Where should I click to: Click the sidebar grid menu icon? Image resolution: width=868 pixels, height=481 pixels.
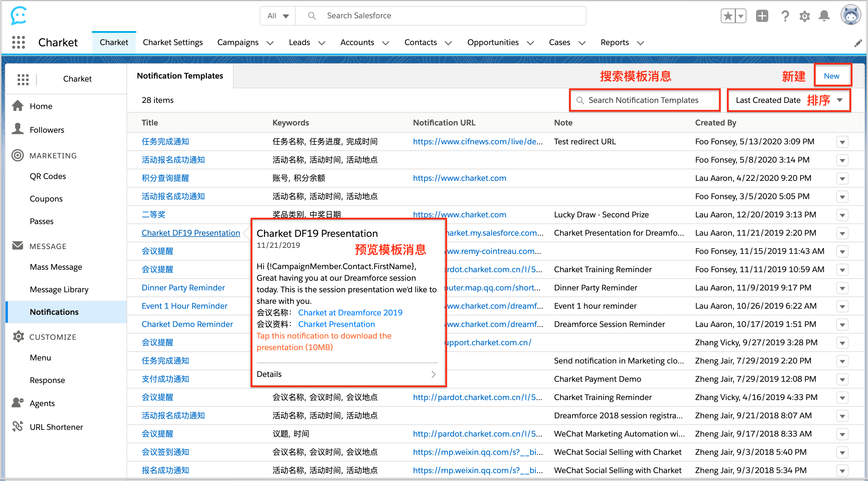coord(23,79)
